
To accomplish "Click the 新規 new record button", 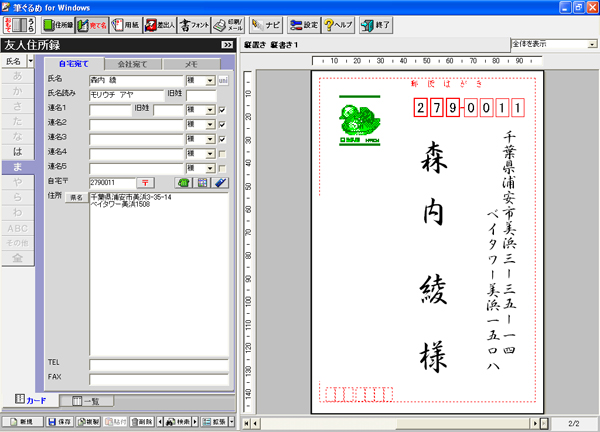I will 20,423.
